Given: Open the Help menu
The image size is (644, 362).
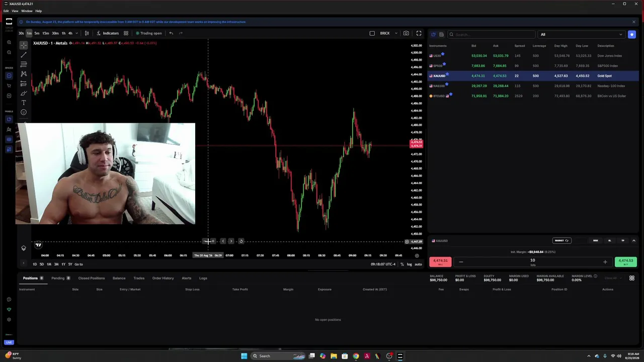Looking at the screenshot, I should [38, 11].
